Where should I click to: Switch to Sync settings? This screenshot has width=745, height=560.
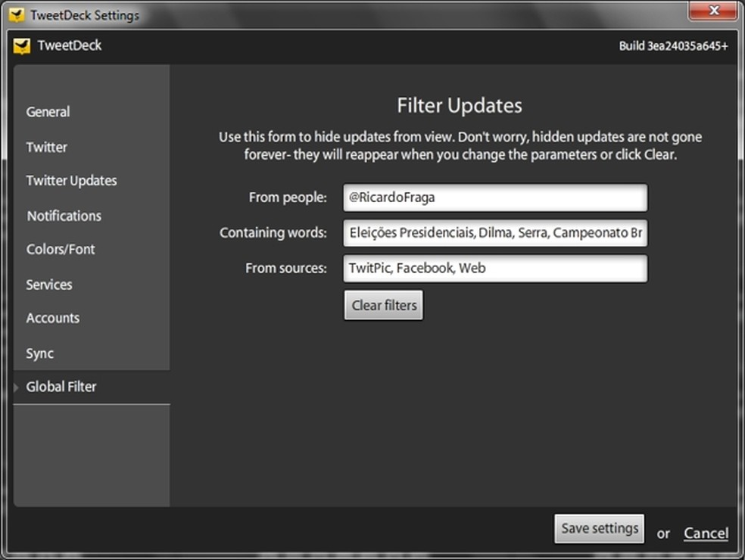click(x=40, y=353)
